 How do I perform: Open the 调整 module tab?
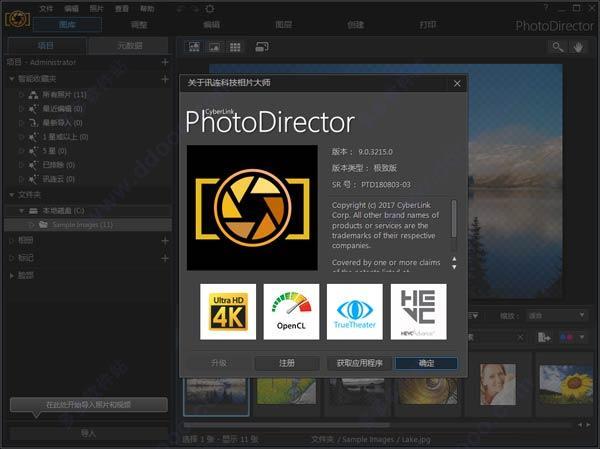(x=139, y=23)
